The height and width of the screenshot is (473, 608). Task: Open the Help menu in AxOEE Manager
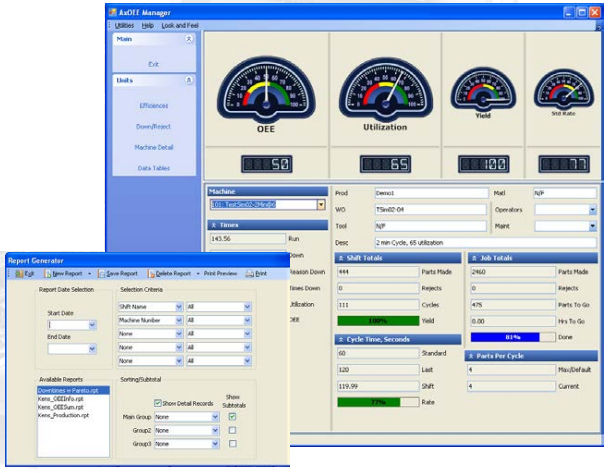(x=147, y=26)
